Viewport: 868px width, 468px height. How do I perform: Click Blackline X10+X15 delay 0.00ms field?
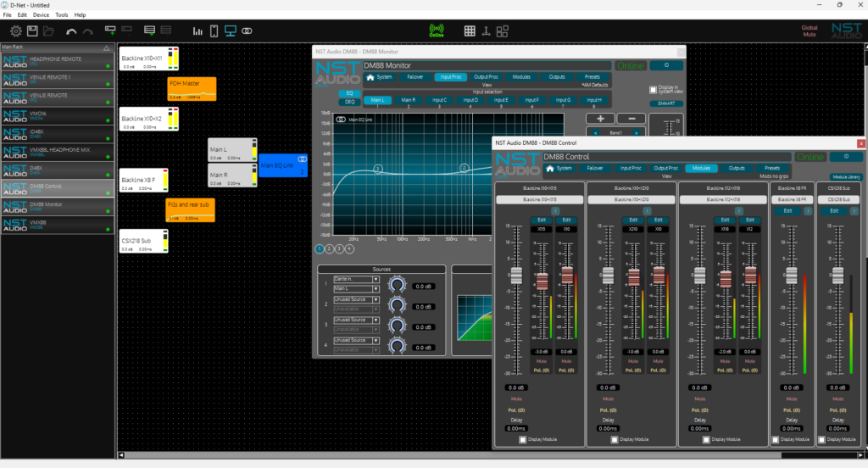click(x=516, y=429)
